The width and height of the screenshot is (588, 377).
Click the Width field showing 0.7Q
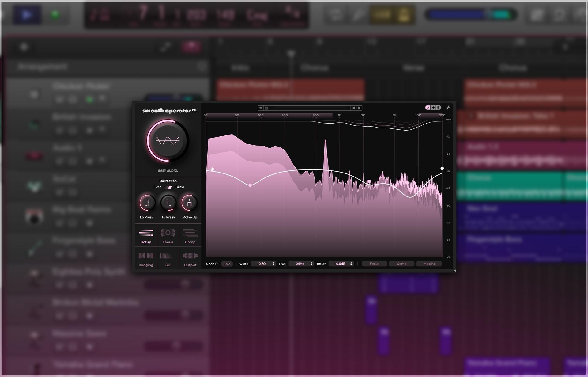pos(263,264)
